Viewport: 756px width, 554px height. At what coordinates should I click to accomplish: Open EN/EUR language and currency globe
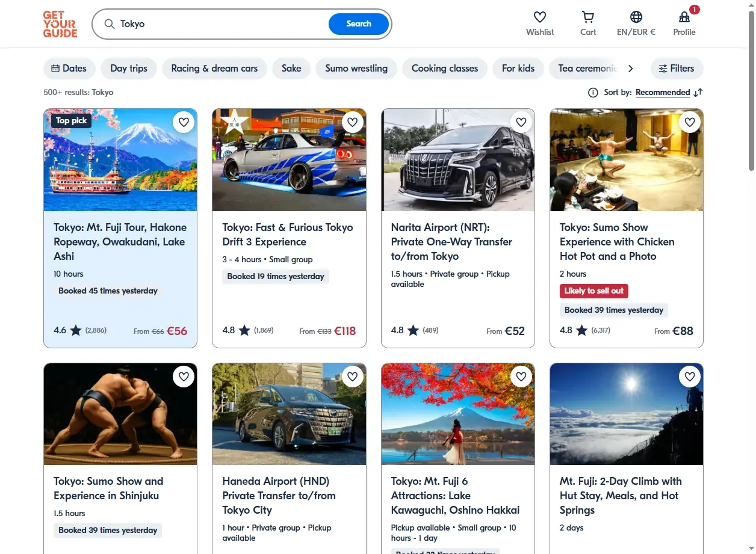[636, 17]
